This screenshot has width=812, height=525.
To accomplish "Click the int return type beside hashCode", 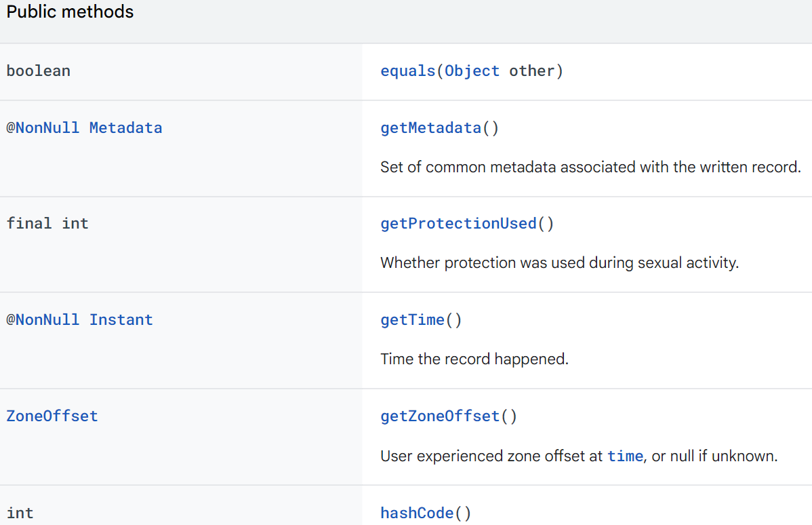I will [20, 513].
